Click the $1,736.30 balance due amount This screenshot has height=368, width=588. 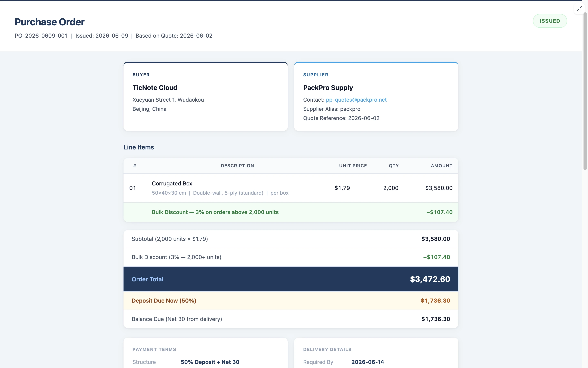[x=436, y=319]
